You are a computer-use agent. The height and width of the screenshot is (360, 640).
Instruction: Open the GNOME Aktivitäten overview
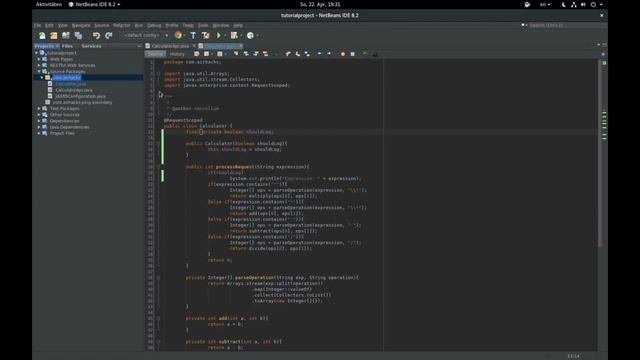49,4
